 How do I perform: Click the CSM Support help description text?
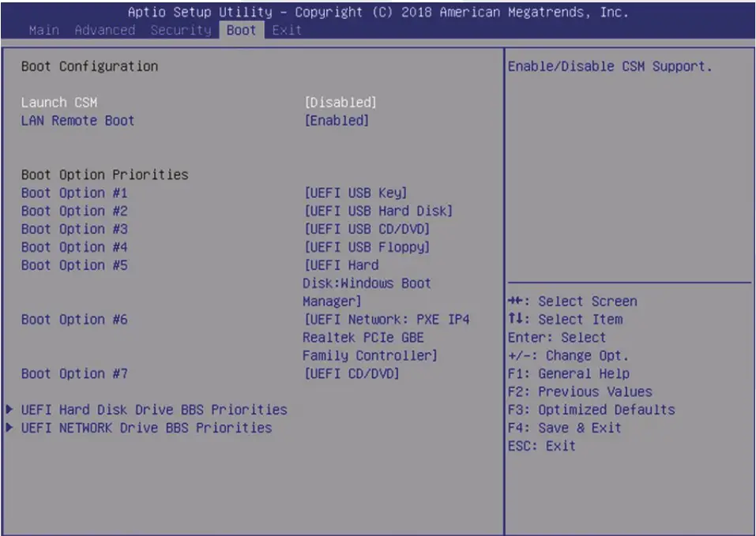click(623, 66)
